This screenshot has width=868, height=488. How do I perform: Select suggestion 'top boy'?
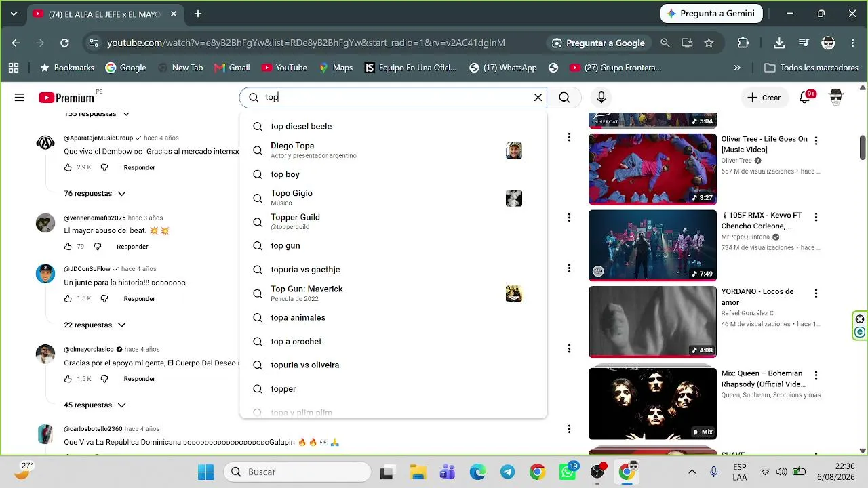click(393, 174)
